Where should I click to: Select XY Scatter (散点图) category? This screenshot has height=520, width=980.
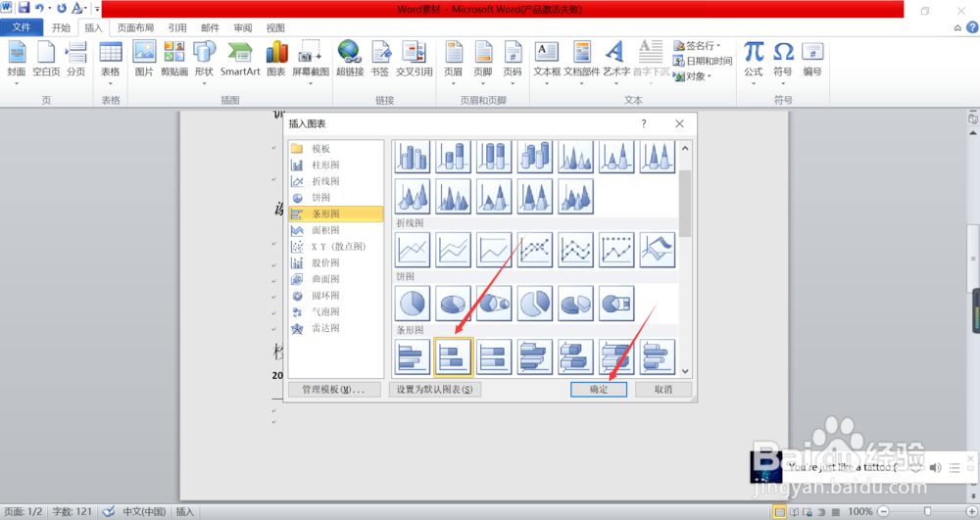click(x=335, y=247)
